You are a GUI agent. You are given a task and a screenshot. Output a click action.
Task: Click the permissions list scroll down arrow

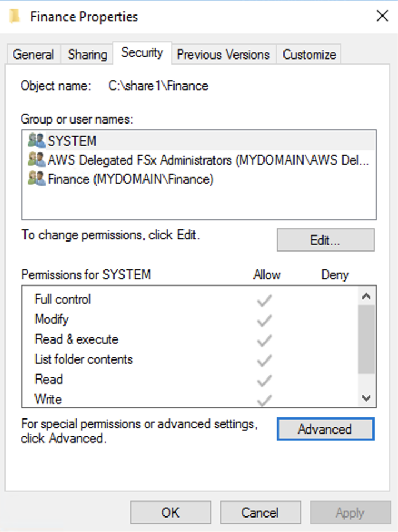pyautogui.click(x=366, y=398)
